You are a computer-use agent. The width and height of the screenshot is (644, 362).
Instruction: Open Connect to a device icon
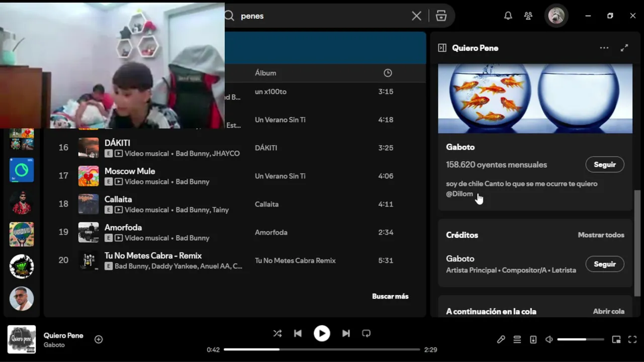[x=533, y=339]
